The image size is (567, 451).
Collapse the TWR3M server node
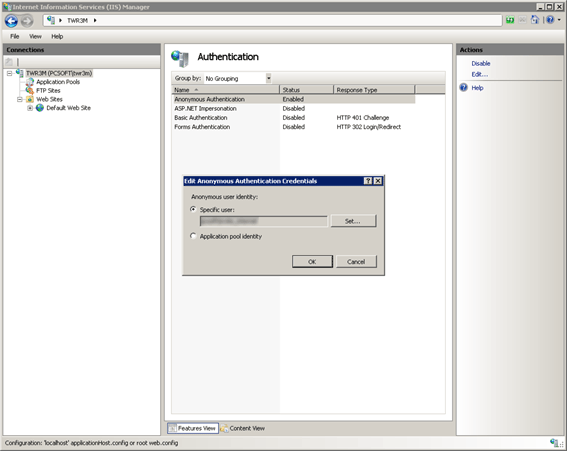9,73
